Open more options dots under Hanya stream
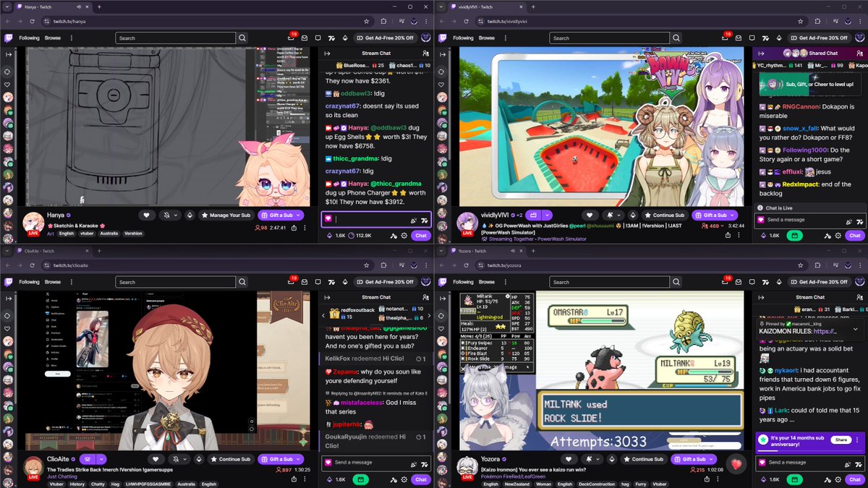868x488 pixels. (305, 228)
